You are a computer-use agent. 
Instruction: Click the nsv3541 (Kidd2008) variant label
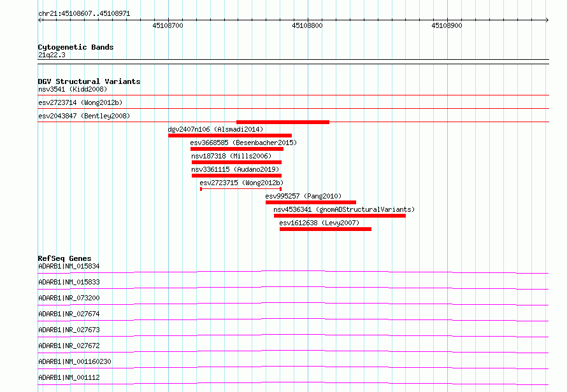[73, 89]
